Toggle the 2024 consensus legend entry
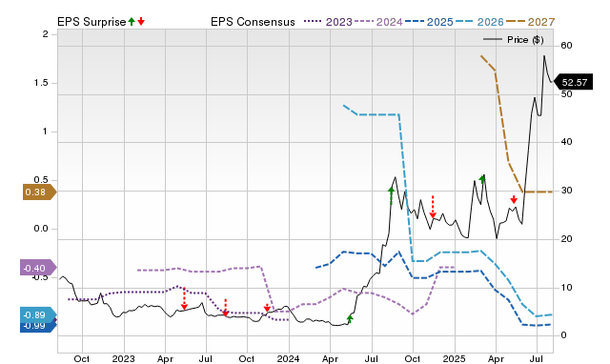This screenshot has width=610, height=364. click(378, 22)
